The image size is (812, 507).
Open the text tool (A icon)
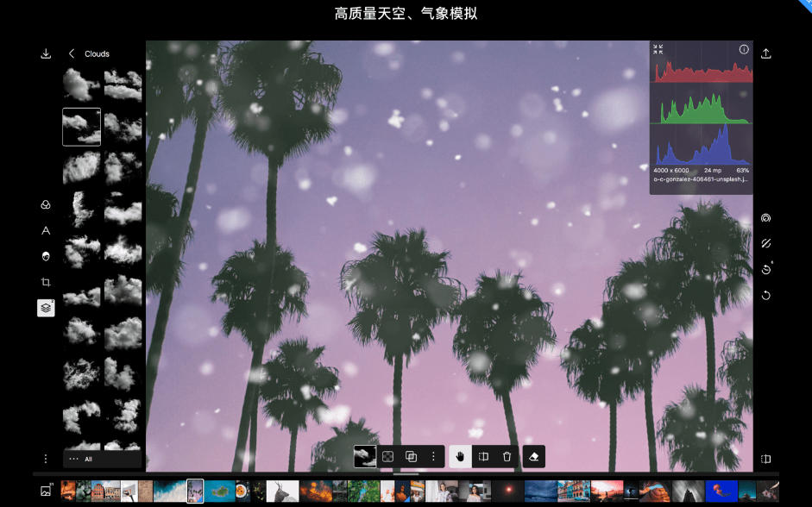(x=46, y=230)
